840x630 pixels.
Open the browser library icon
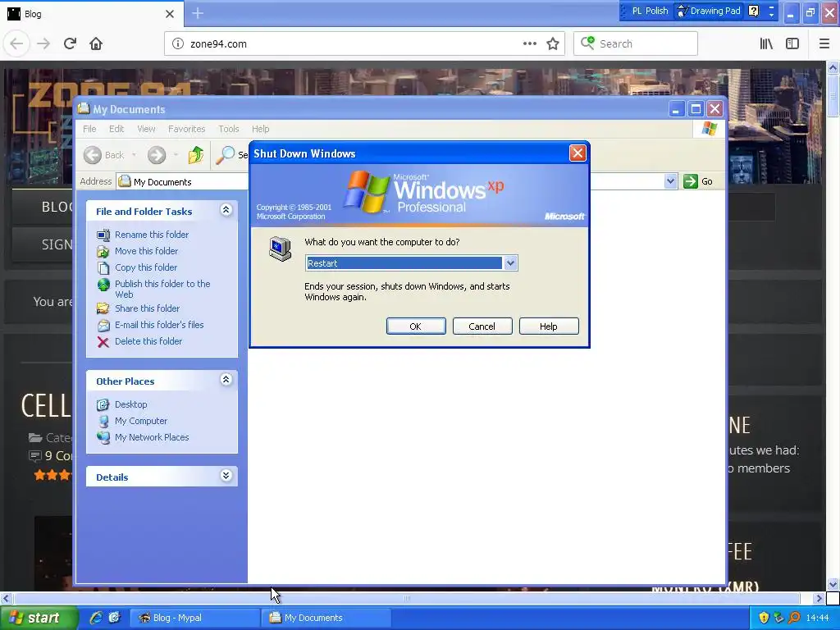767,43
